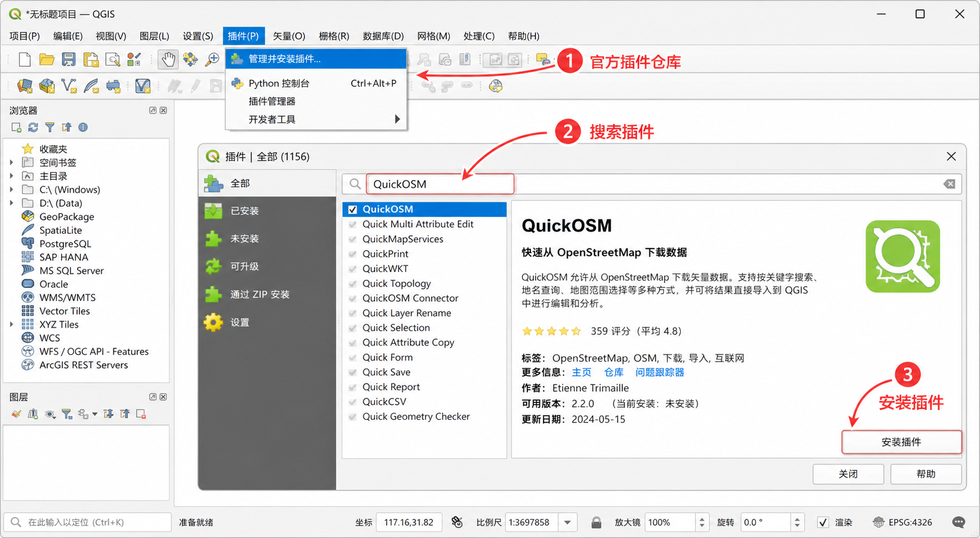Viewport: 980px width, 538px height.
Task: Check the Quick Multi Attribute Edit checkbox
Action: [x=353, y=224]
